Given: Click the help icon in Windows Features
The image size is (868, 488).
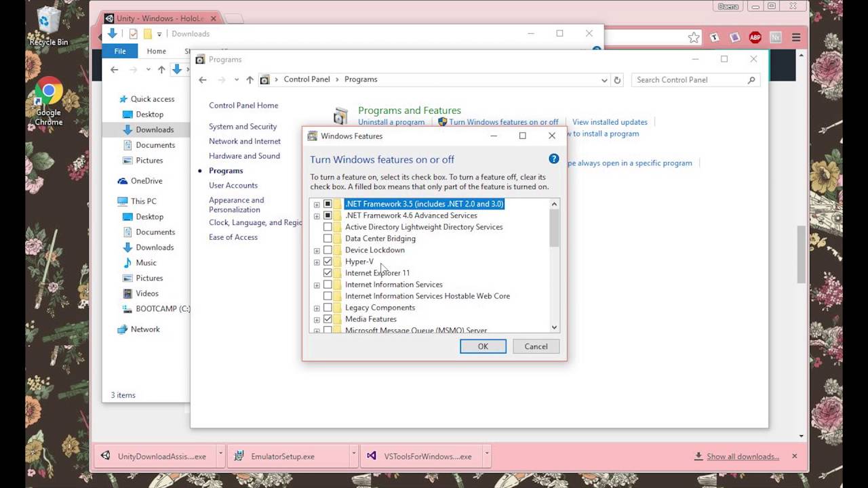Looking at the screenshot, I should tap(553, 159).
